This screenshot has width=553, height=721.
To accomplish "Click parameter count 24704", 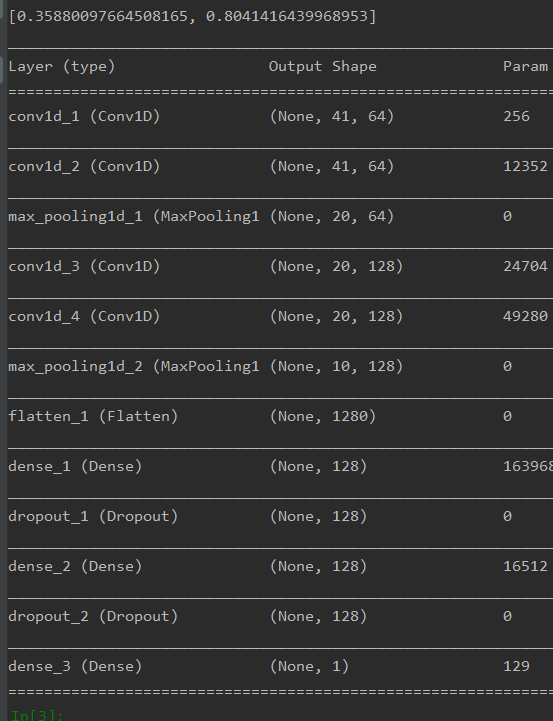I will pos(525,266).
